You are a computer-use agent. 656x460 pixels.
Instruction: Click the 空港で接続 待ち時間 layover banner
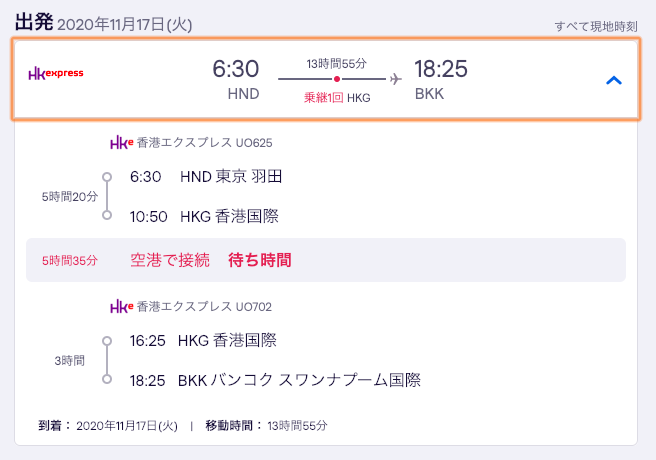pyautogui.click(x=326, y=260)
